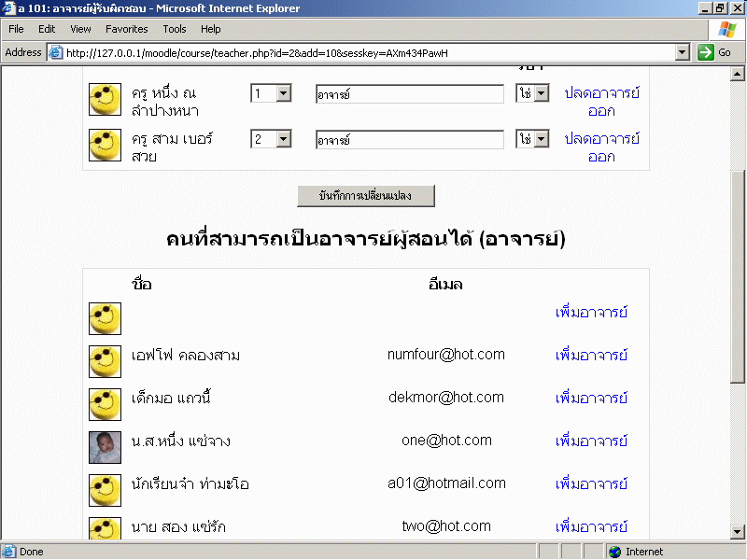Screen dimensions: 747x560
Task: Click smiley avatar of ครู สาม เบอร์สวย
Action: (x=105, y=145)
